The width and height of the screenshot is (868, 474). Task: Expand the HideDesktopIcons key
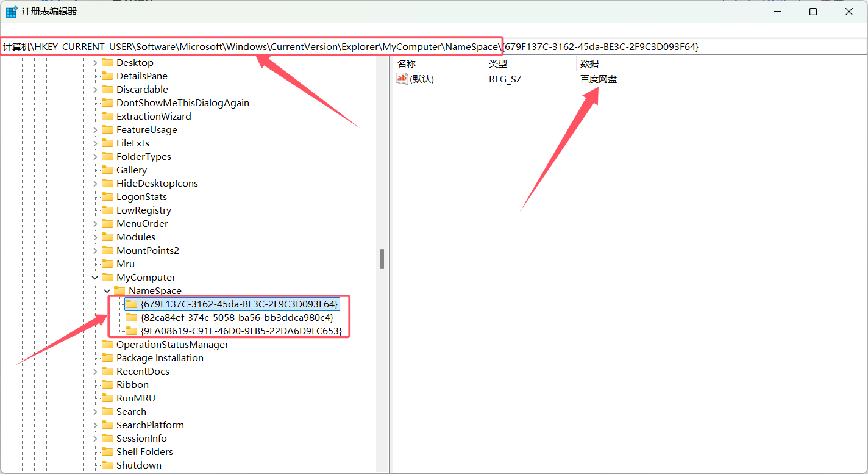pos(94,184)
